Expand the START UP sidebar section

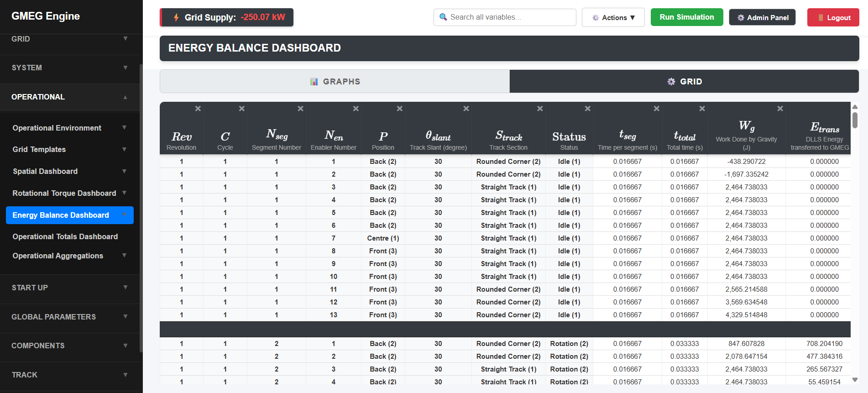(70, 288)
